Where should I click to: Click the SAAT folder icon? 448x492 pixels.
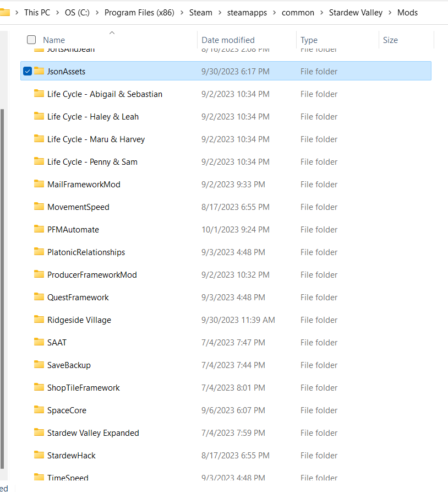click(x=39, y=342)
